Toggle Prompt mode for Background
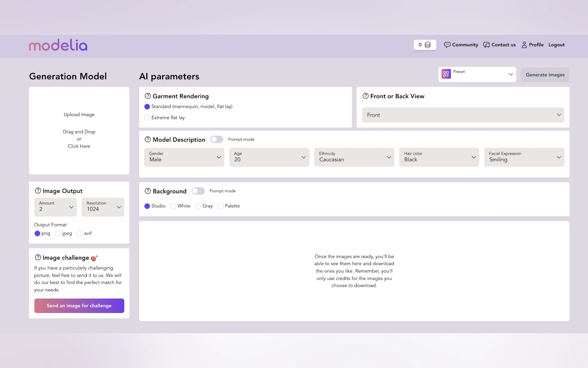 point(198,191)
